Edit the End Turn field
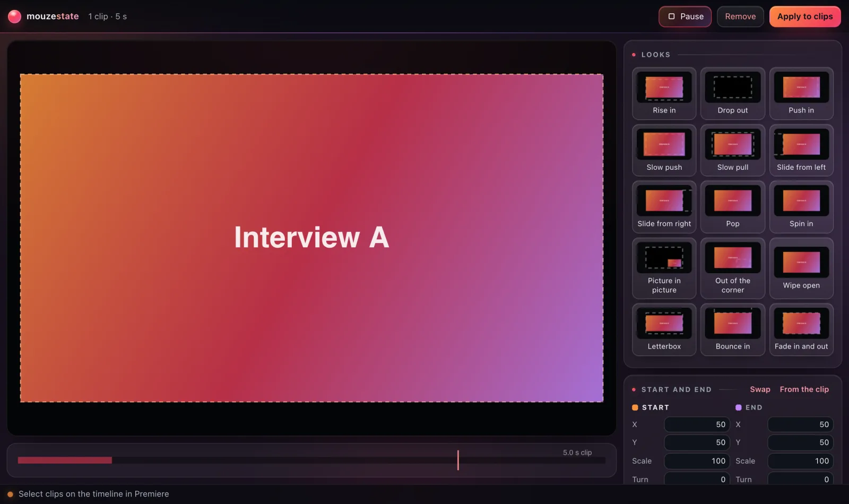Screen dimensions: 849x504 point(800,479)
